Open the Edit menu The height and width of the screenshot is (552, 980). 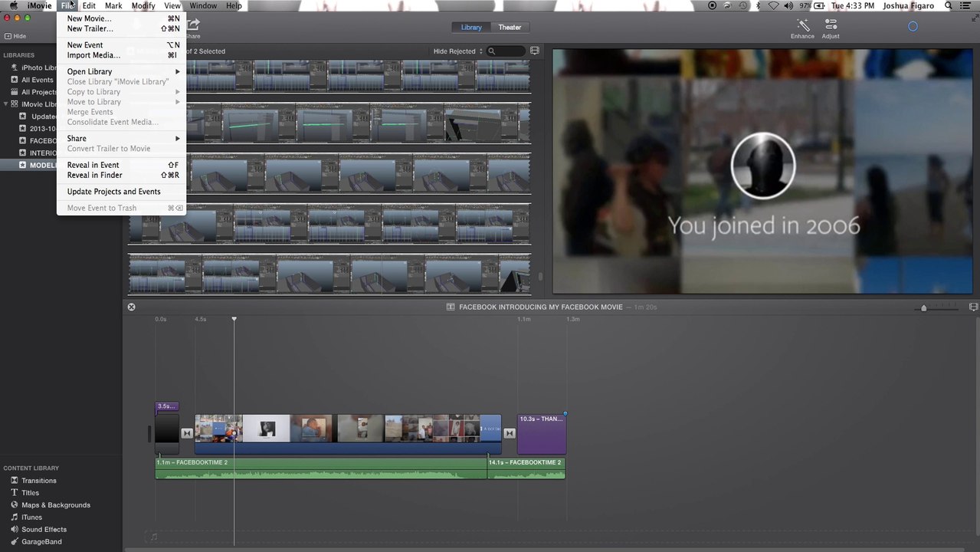89,5
